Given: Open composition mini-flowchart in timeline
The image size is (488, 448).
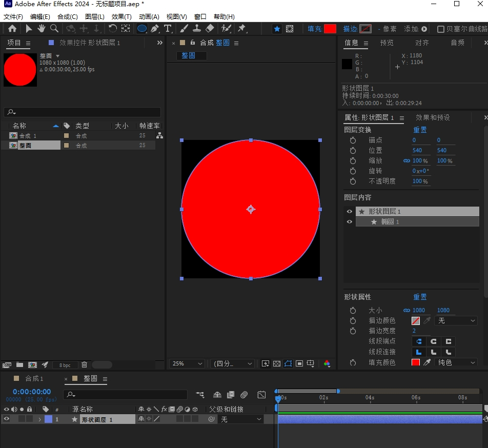Looking at the screenshot, I should (200, 395).
